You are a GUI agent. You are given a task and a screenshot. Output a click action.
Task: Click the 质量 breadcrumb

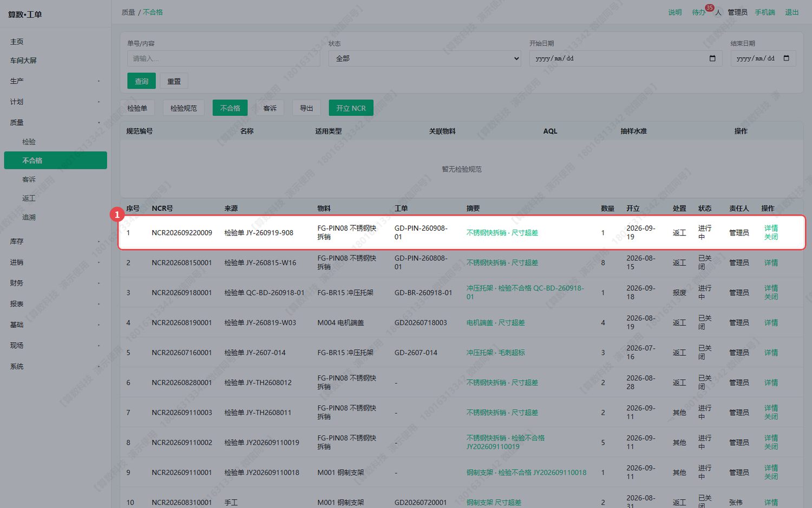128,12
